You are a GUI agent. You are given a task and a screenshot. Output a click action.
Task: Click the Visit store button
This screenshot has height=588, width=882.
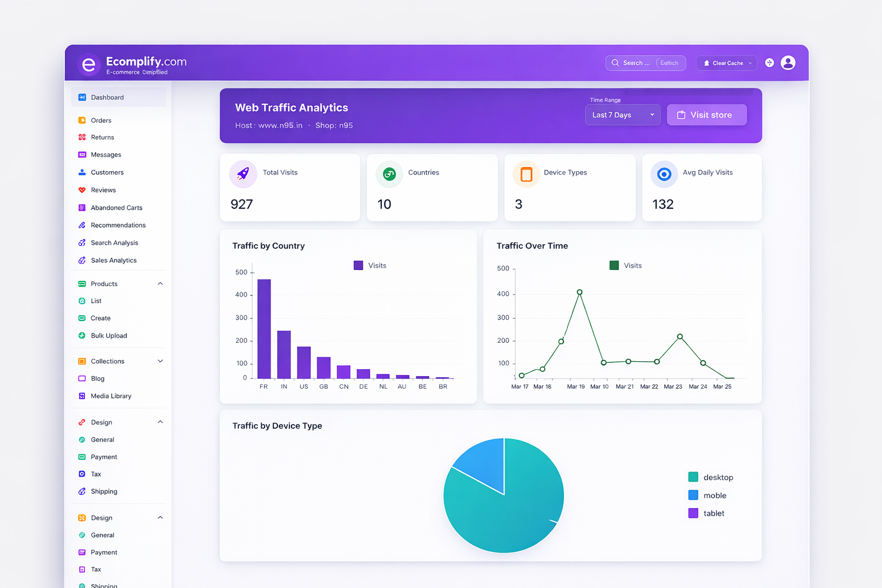tap(706, 115)
